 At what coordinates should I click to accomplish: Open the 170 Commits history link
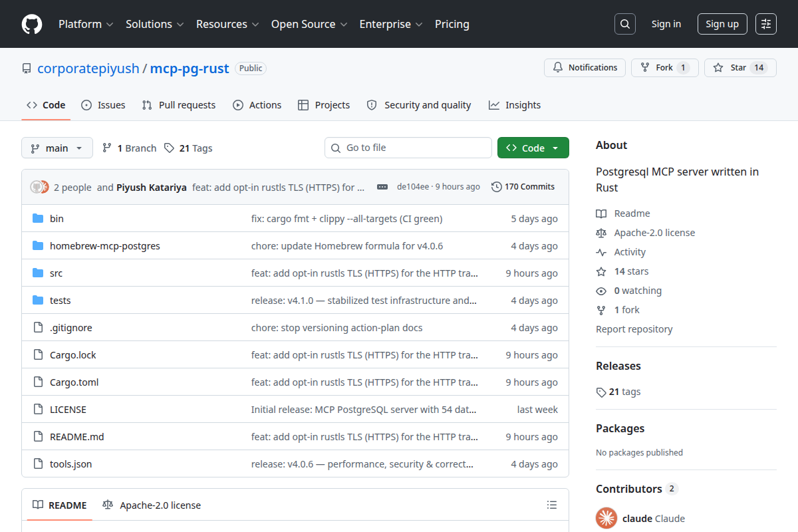523,187
